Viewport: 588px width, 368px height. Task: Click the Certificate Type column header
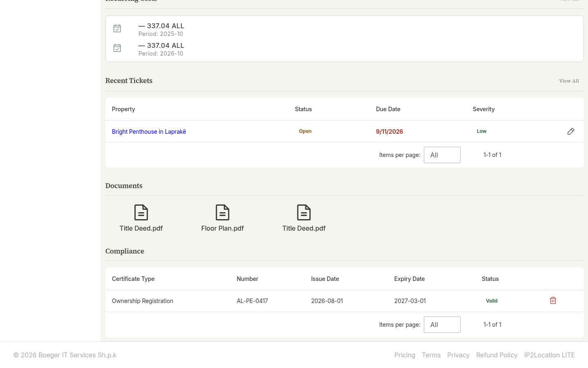[133, 279]
